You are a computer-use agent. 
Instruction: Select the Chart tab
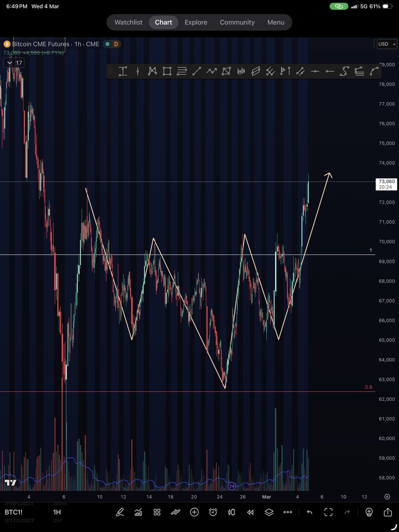click(164, 22)
